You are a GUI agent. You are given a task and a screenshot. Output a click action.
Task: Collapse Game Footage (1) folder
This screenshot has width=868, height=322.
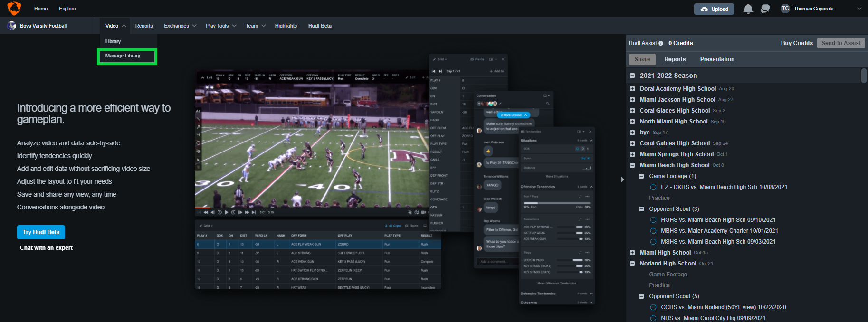coord(641,176)
